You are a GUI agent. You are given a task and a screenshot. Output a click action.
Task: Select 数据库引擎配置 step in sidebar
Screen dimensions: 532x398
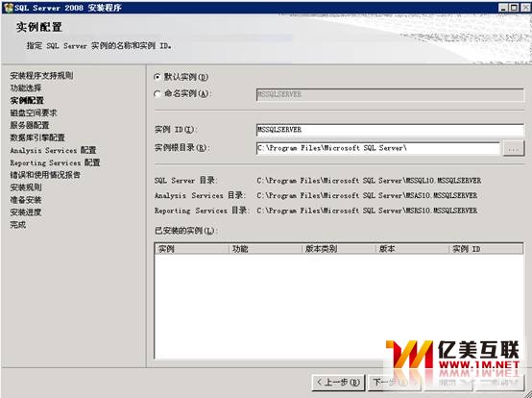(37, 137)
